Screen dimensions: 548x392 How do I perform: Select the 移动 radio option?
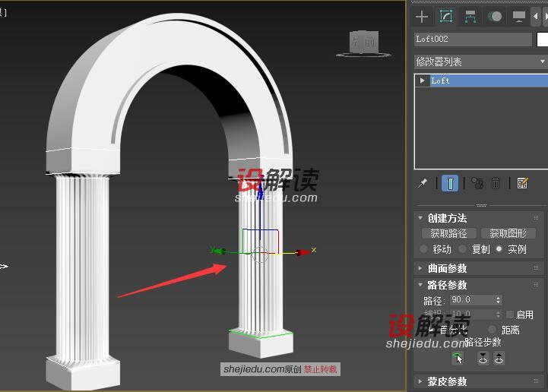click(x=424, y=249)
